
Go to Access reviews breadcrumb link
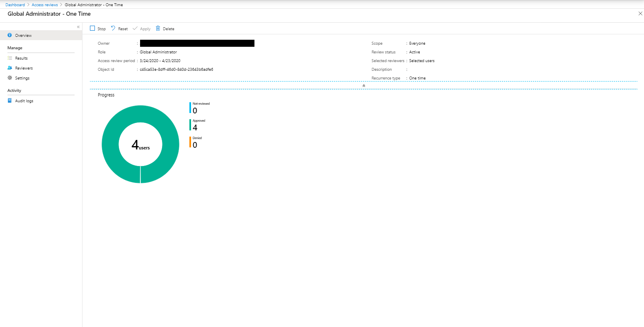point(45,5)
